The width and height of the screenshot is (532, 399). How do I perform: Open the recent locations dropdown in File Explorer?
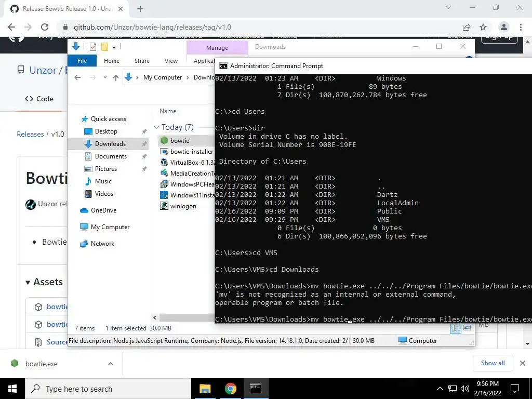pyautogui.click(x=105, y=77)
